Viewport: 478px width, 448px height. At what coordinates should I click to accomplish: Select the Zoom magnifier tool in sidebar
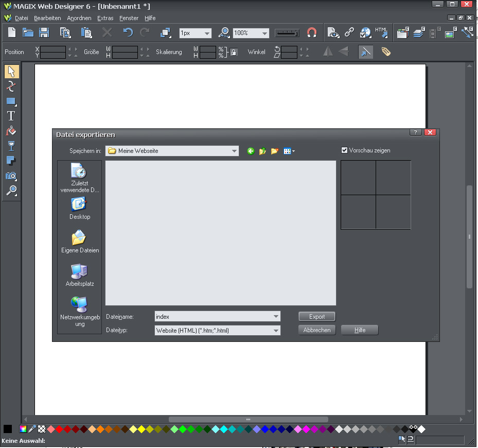tap(12, 191)
